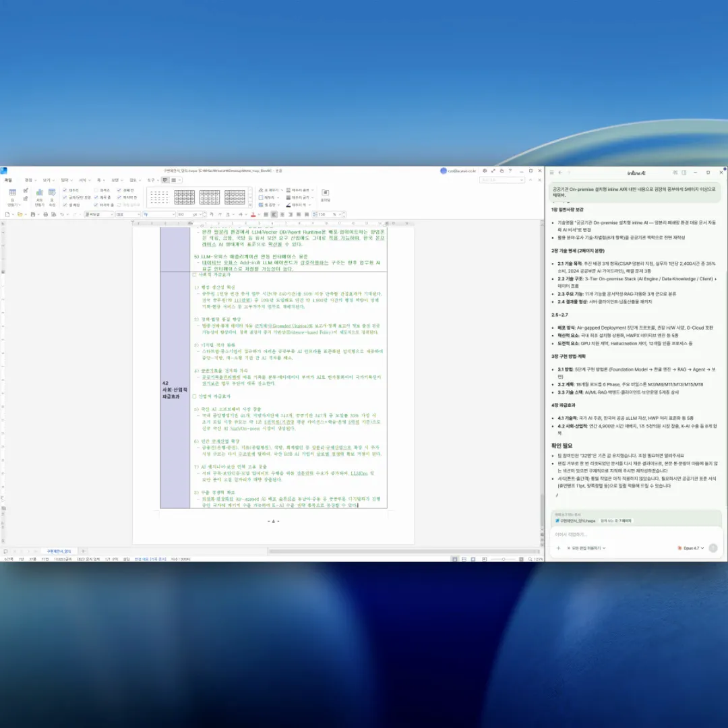
Task: Open the Opus 4.7 model dropdown
Action: coord(691,548)
